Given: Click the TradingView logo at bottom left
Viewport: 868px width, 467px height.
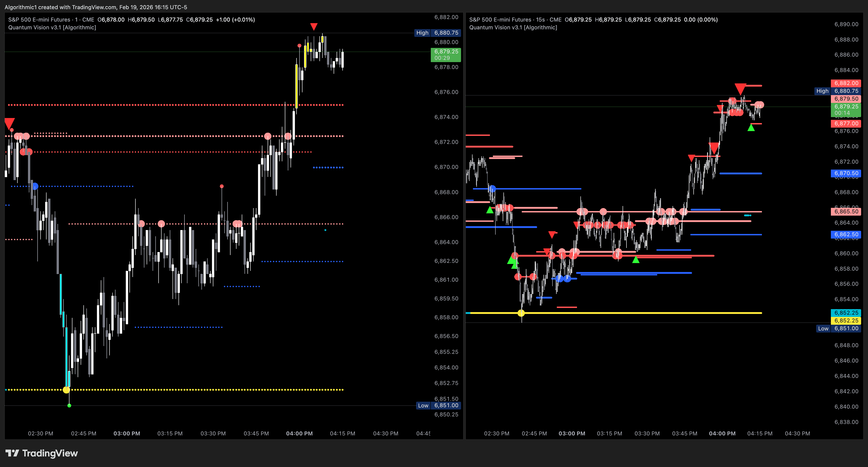Looking at the screenshot, I should [41, 453].
